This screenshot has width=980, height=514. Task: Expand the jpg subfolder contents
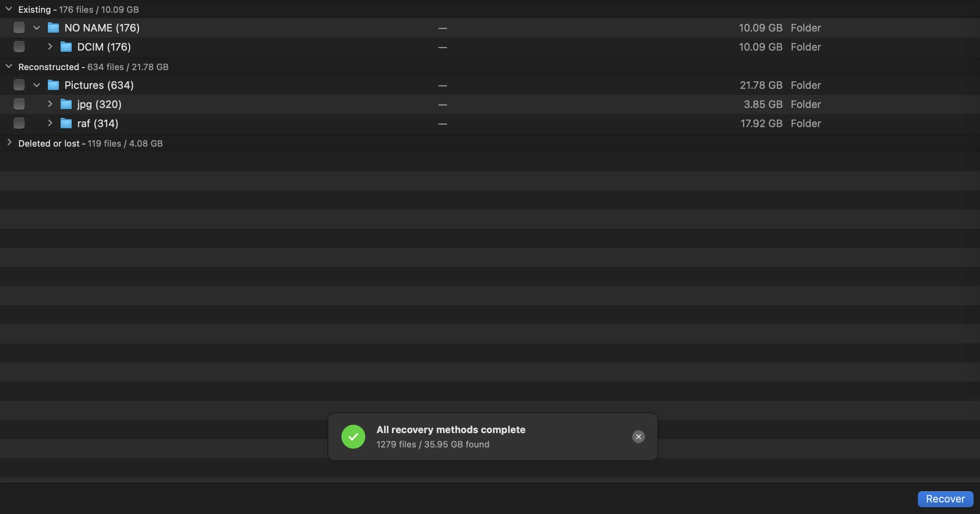49,104
